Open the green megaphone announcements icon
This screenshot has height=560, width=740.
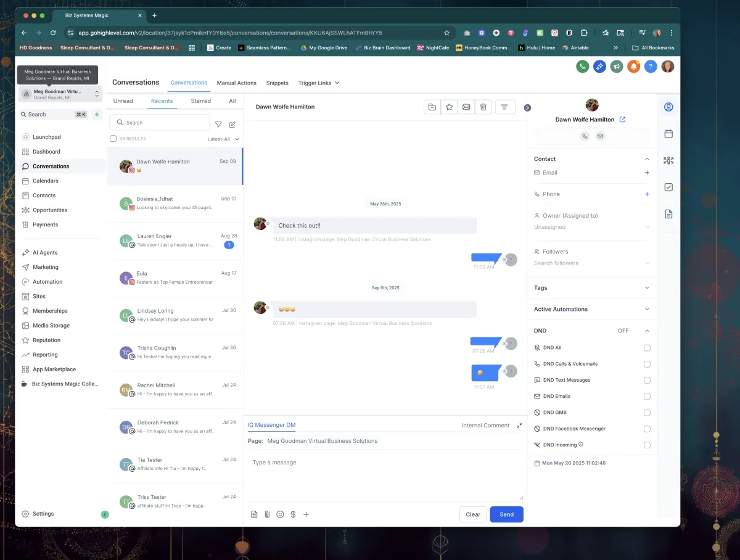(616, 67)
